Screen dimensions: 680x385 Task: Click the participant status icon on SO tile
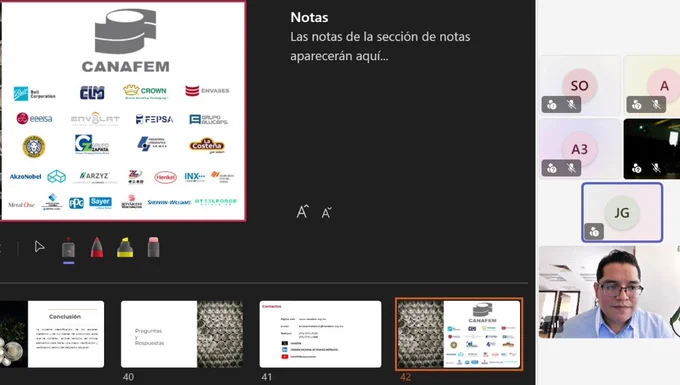552,104
